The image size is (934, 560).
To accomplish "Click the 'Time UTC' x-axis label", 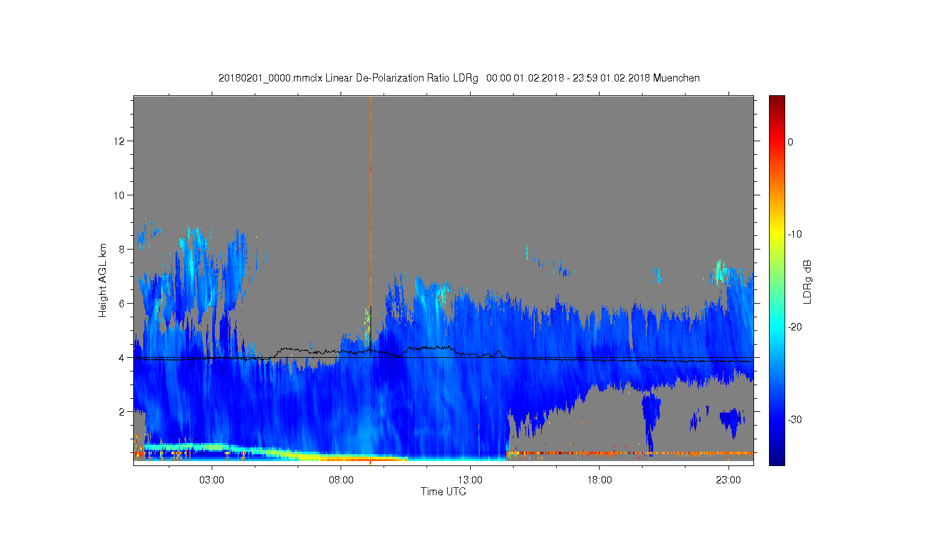I will [x=443, y=492].
